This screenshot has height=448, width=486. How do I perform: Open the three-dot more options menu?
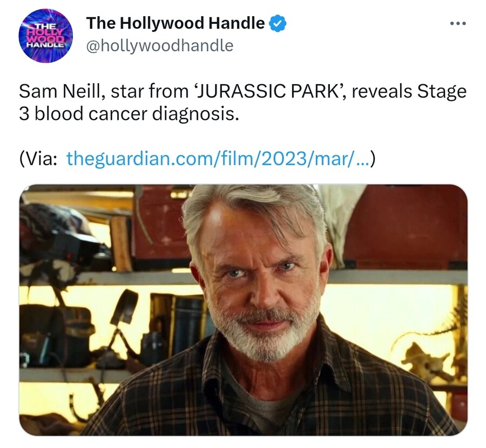(458, 23)
